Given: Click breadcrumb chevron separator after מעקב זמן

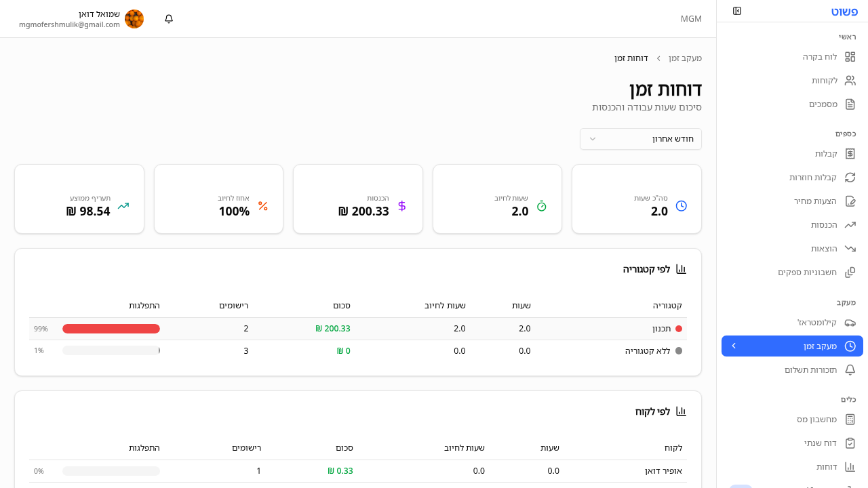Looking at the screenshot, I should pyautogui.click(x=658, y=58).
